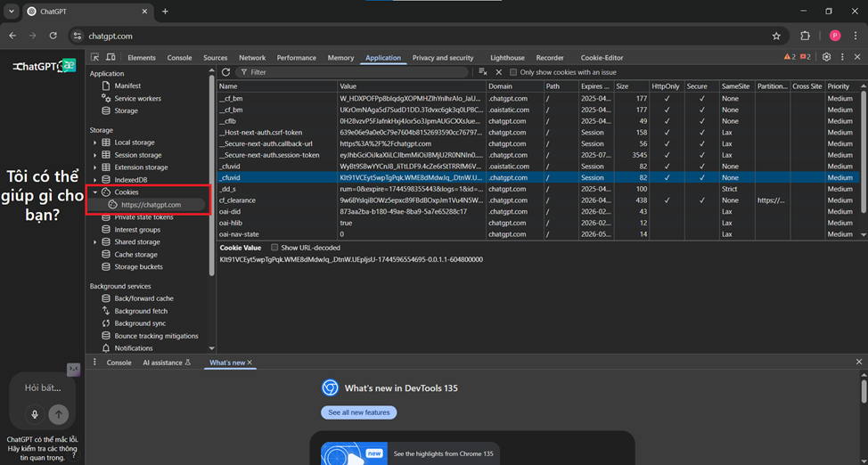Collapse the Cookies tree item
Viewport: 868px width, 465px height.
[94, 192]
